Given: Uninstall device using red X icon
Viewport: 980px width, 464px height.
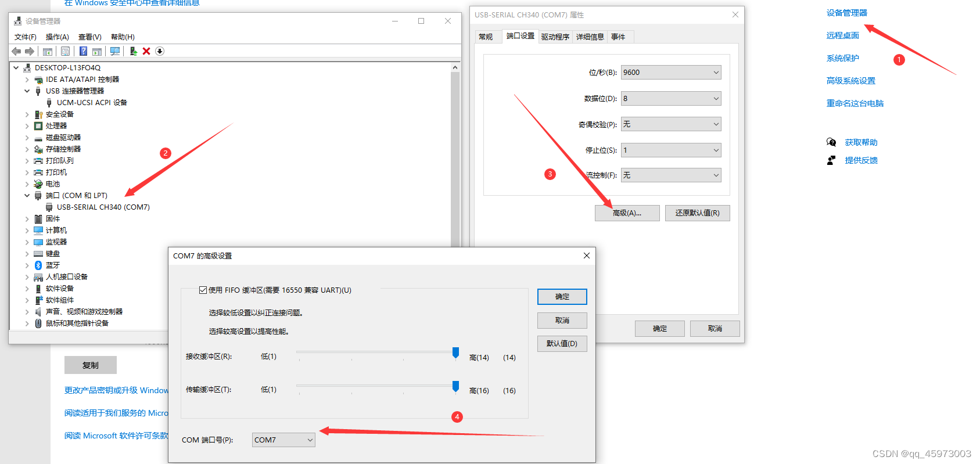Looking at the screenshot, I should point(146,51).
